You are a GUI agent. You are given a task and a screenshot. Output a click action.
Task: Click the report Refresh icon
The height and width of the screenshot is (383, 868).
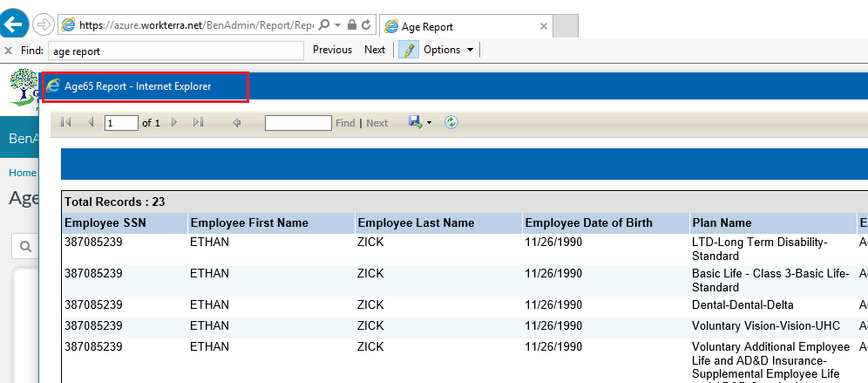tap(451, 123)
